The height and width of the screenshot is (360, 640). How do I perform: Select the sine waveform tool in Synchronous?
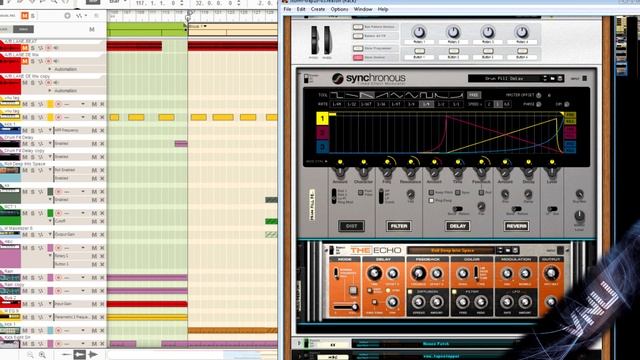tap(411, 95)
